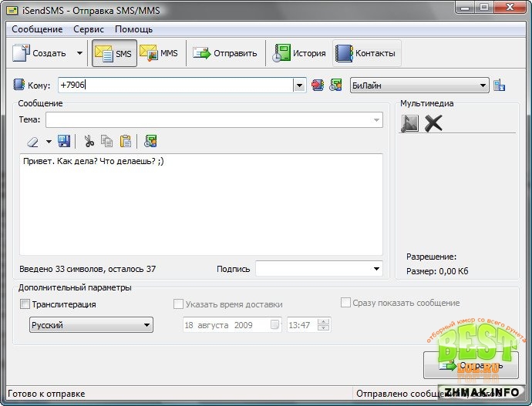Image resolution: width=532 pixels, height=406 pixels.
Task: Expand the eraser options arrow
Action: [x=49, y=142]
